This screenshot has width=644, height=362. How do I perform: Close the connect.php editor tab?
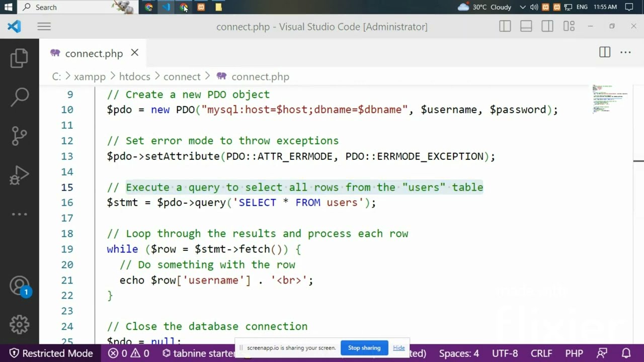[x=134, y=53]
